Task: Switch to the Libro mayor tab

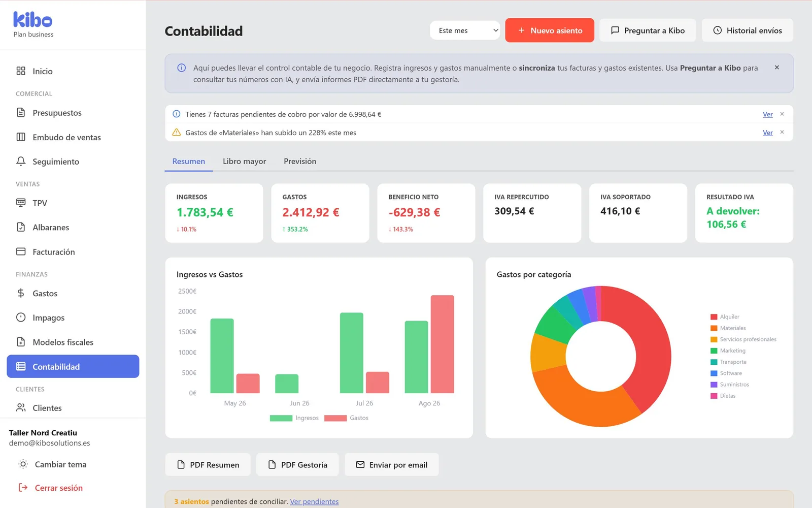Action: click(x=244, y=161)
